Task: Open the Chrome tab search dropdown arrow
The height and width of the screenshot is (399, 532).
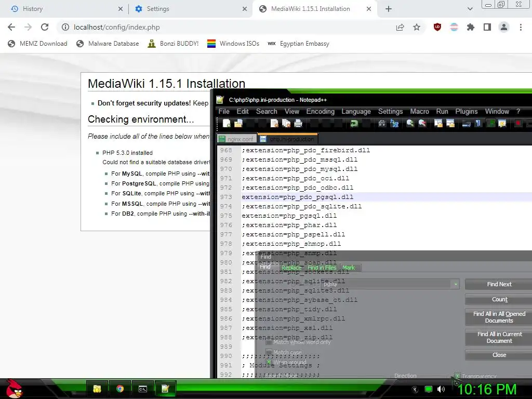Action: (470, 9)
